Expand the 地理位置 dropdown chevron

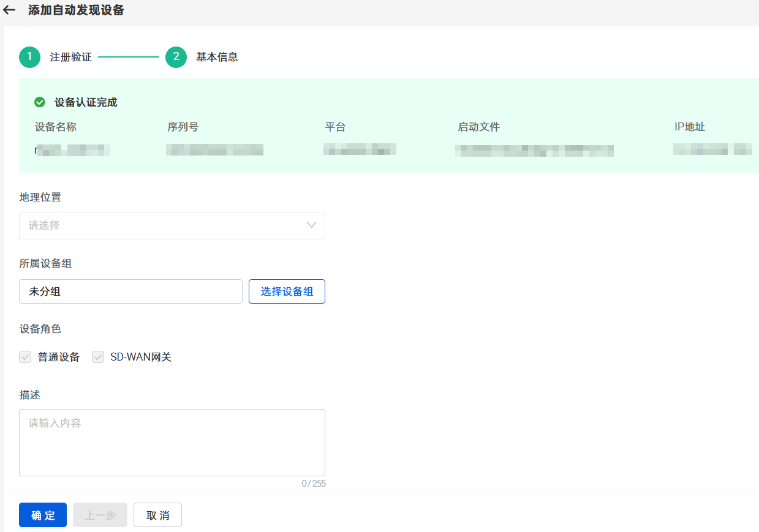point(311,225)
